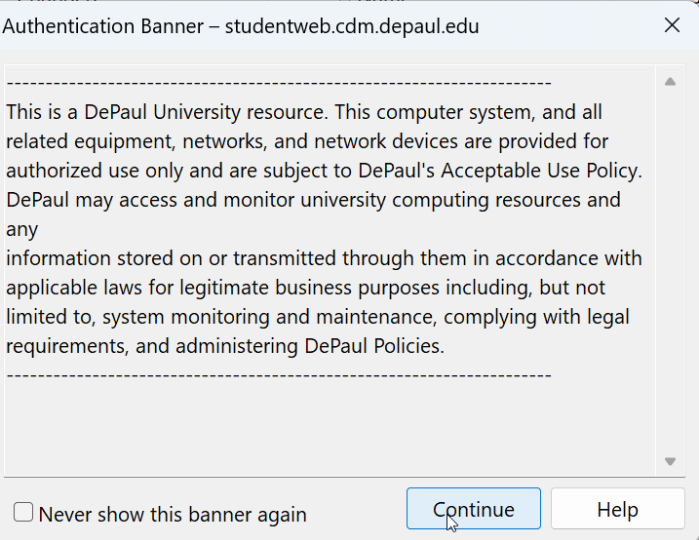The height and width of the screenshot is (540, 699).
Task: Click the bottom dashed separator line
Action: (x=278, y=375)
